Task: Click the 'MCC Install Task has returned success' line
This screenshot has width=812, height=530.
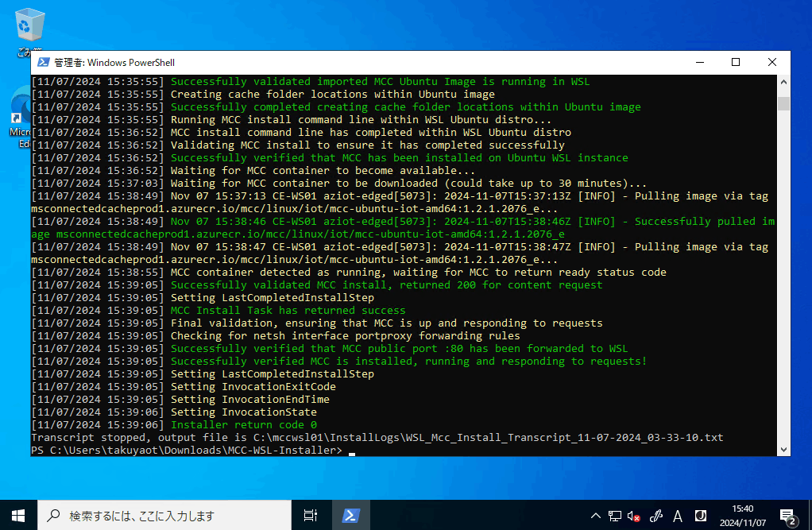Action: pos(218,311)
